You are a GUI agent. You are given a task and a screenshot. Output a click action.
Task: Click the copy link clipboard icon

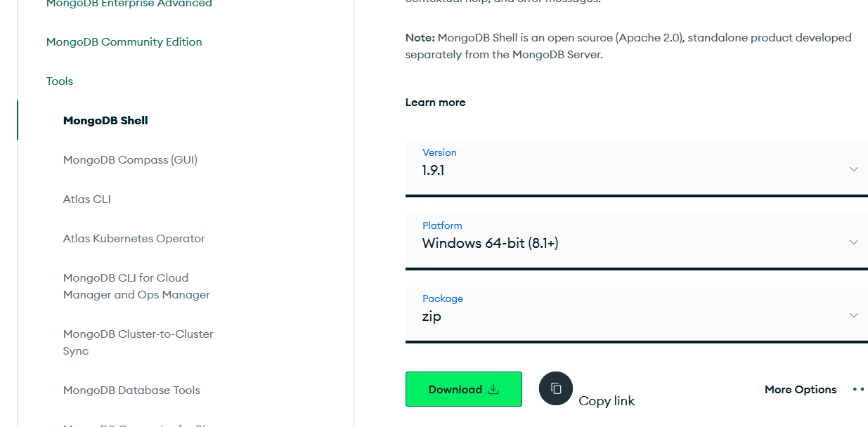pyautogui.click(x=556, y=388)
